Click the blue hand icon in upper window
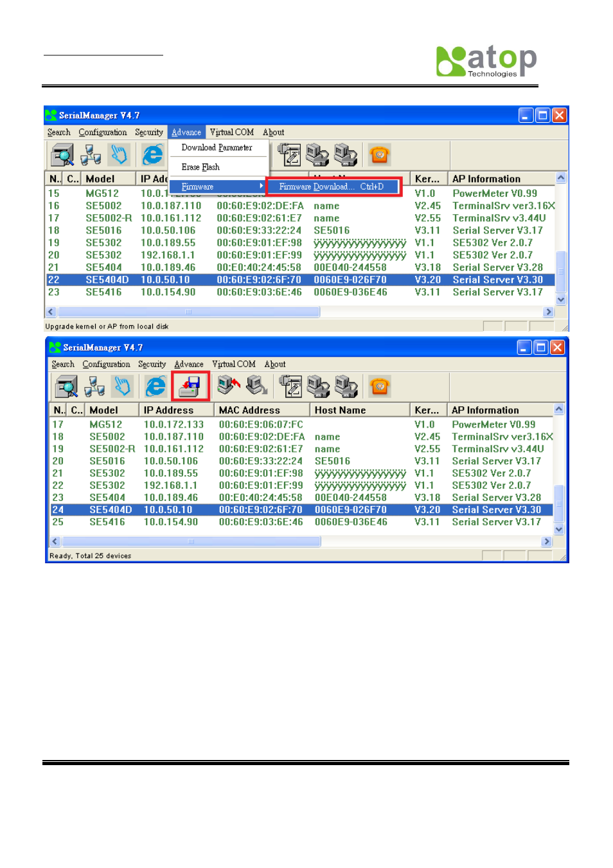This screenshot has width=613, height=868. 119,155
